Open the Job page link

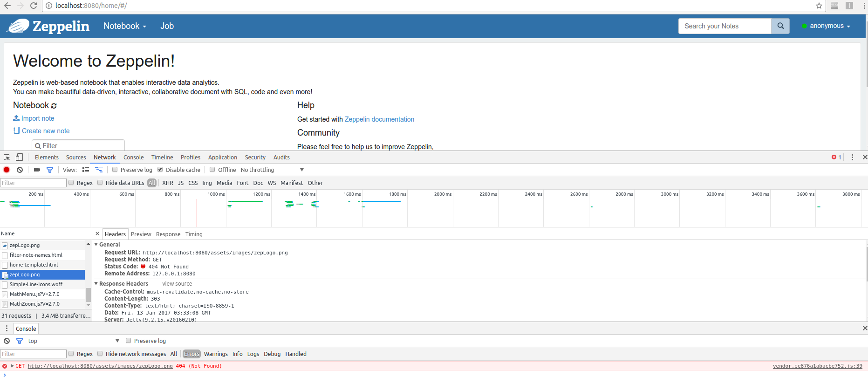[x=167, y=26]
